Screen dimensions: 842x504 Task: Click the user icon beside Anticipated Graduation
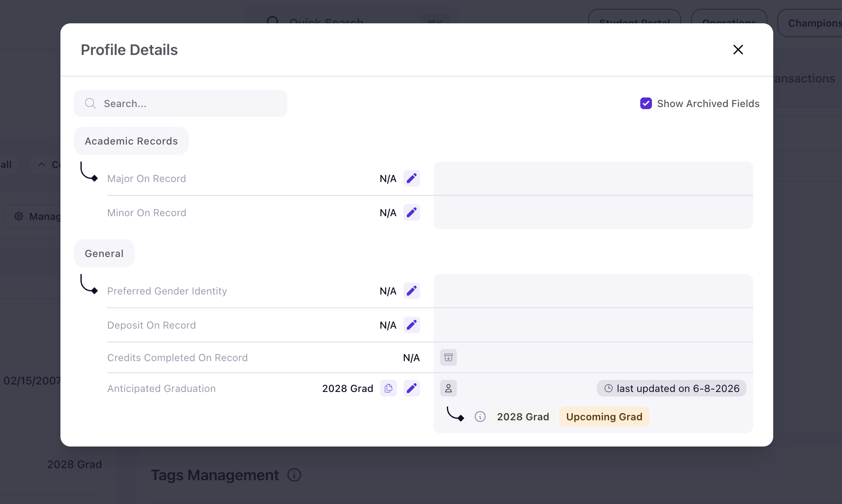(448, 388)
